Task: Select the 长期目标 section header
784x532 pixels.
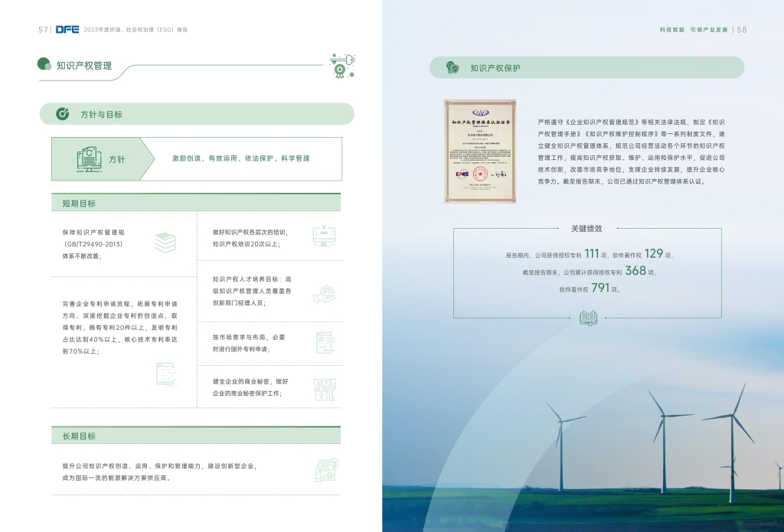Action: click(x=80, y=436)
